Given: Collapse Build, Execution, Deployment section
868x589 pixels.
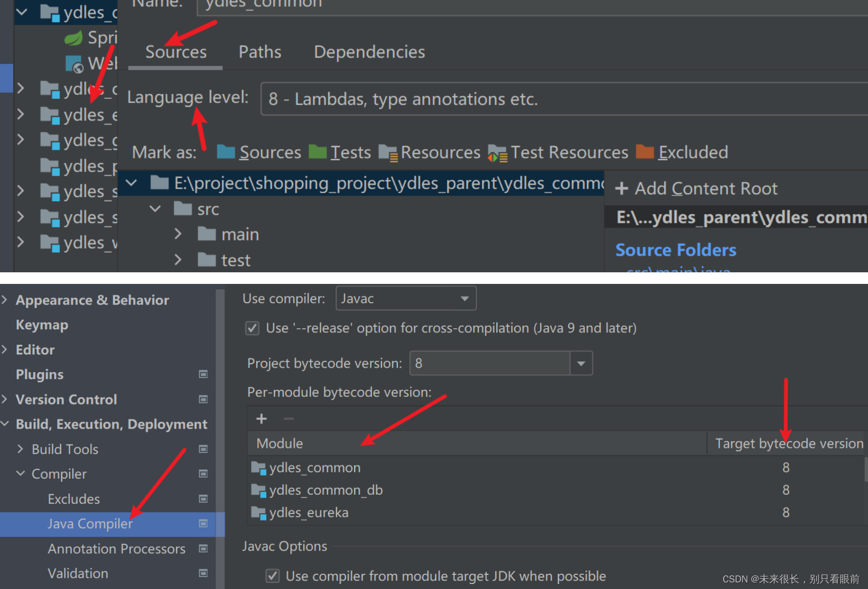Looking at the screenshot, I should click(5, 424).
